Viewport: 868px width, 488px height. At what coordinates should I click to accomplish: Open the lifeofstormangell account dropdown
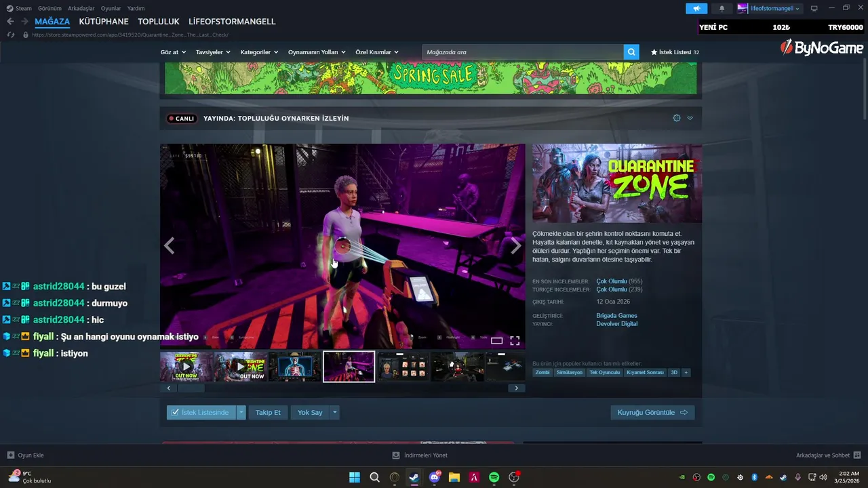769,8
